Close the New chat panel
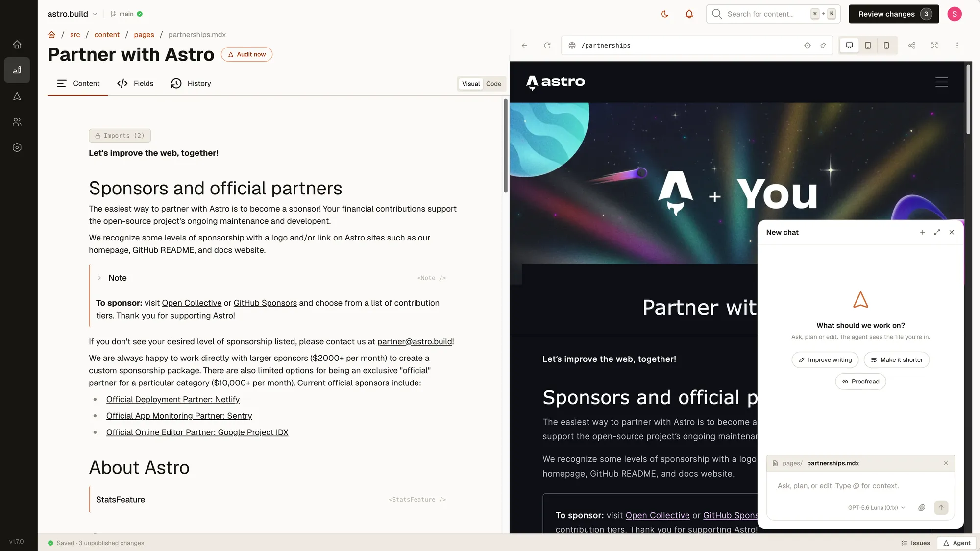 [952, 232]
